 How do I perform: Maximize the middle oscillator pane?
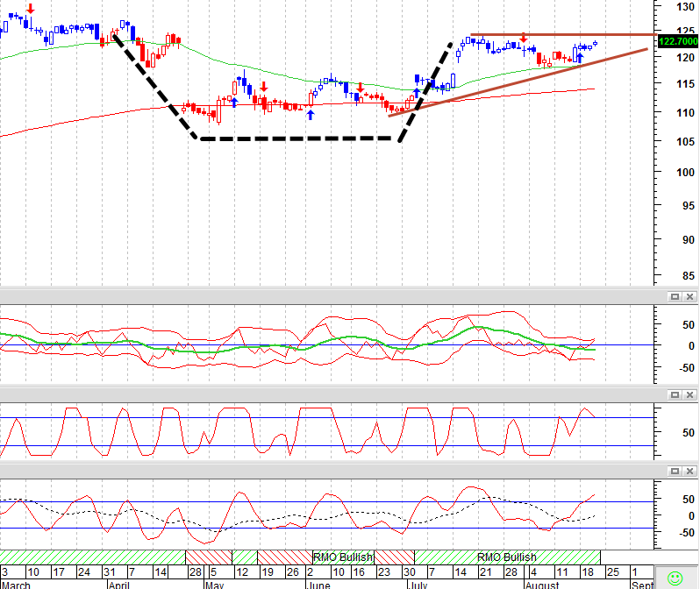(x=675, y=395)
